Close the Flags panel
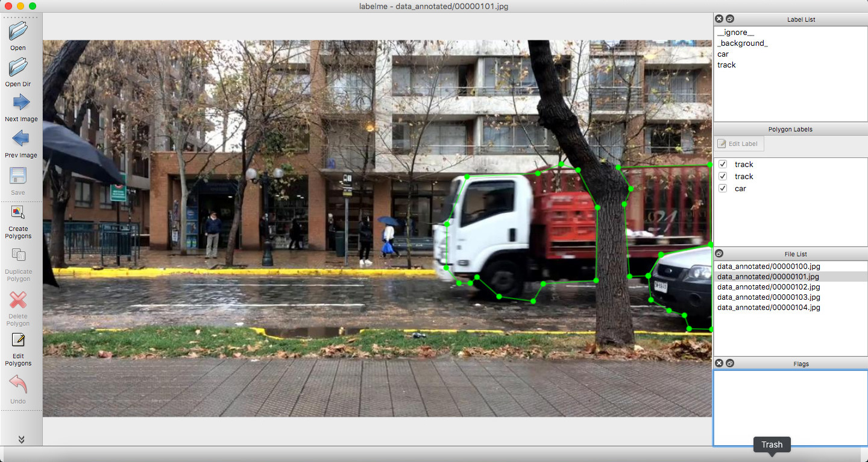 (719, 364)
